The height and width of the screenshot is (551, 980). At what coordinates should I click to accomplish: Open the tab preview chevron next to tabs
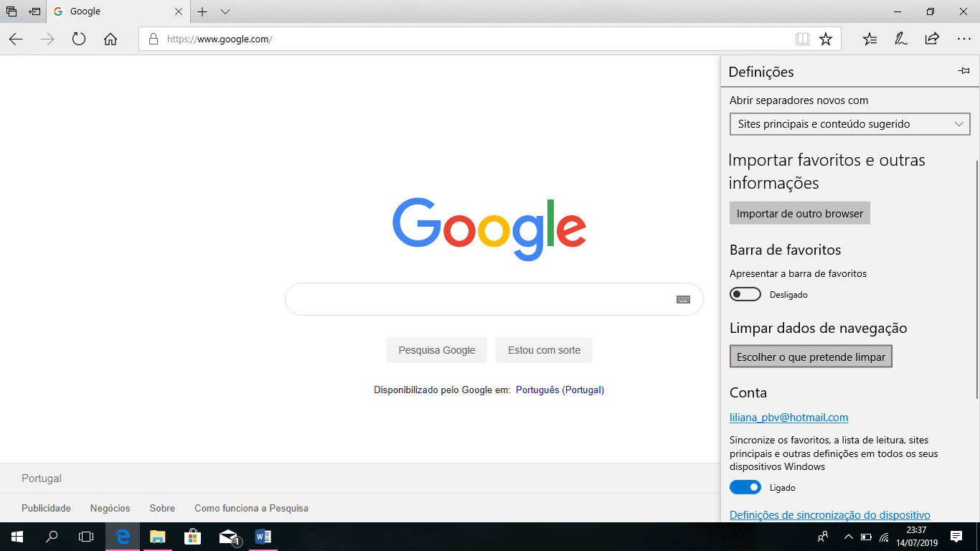225,11
